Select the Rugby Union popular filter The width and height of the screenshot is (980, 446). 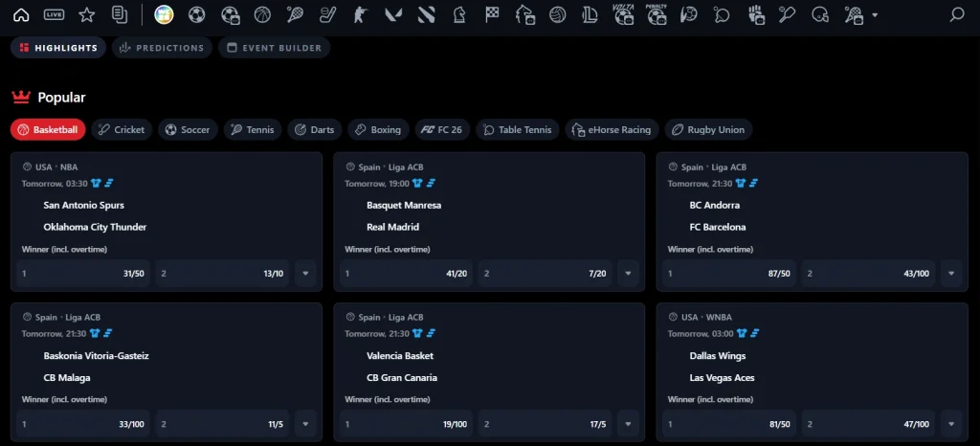[x=709, y=130]
